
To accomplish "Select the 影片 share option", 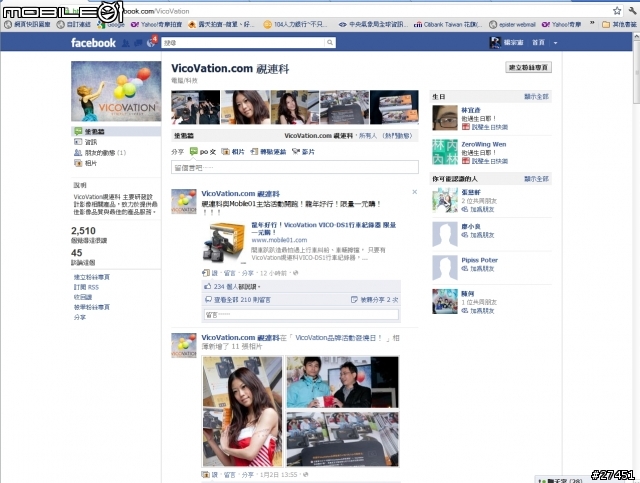I will point(304,151).
